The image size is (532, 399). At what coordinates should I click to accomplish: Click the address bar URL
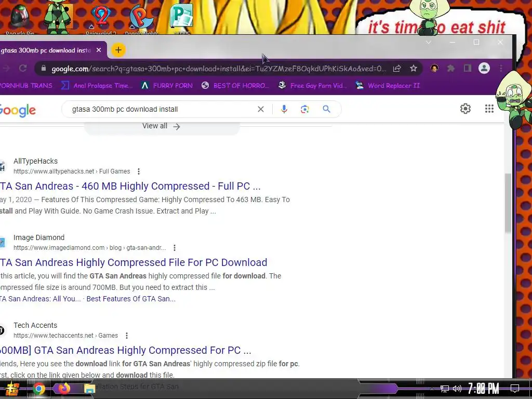pos(219,69)
